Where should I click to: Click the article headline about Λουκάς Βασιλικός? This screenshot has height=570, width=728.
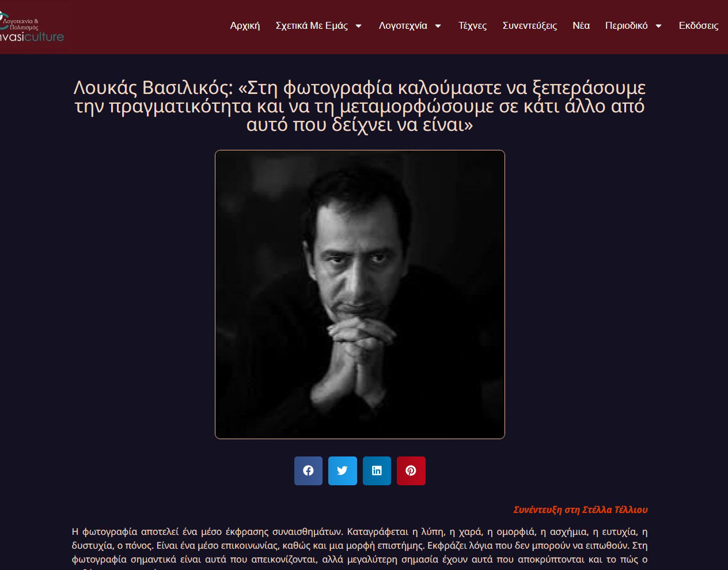click(360, 106)
